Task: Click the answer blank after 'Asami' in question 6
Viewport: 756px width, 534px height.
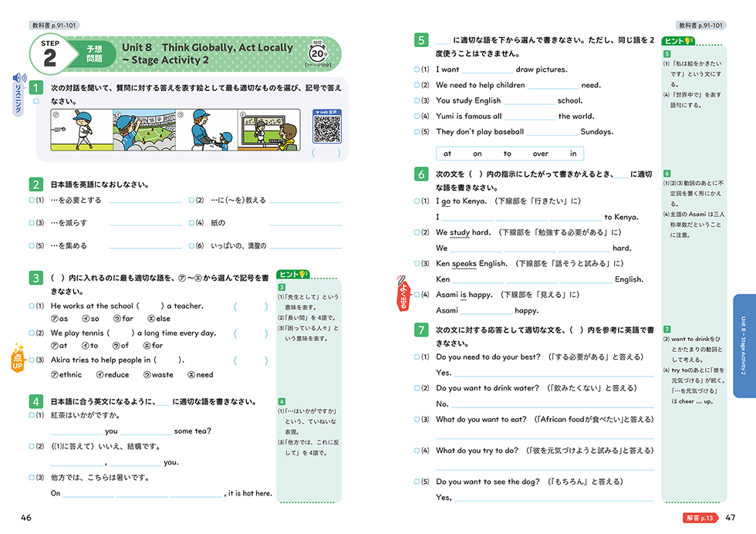Action: click(x=488, y=311)
